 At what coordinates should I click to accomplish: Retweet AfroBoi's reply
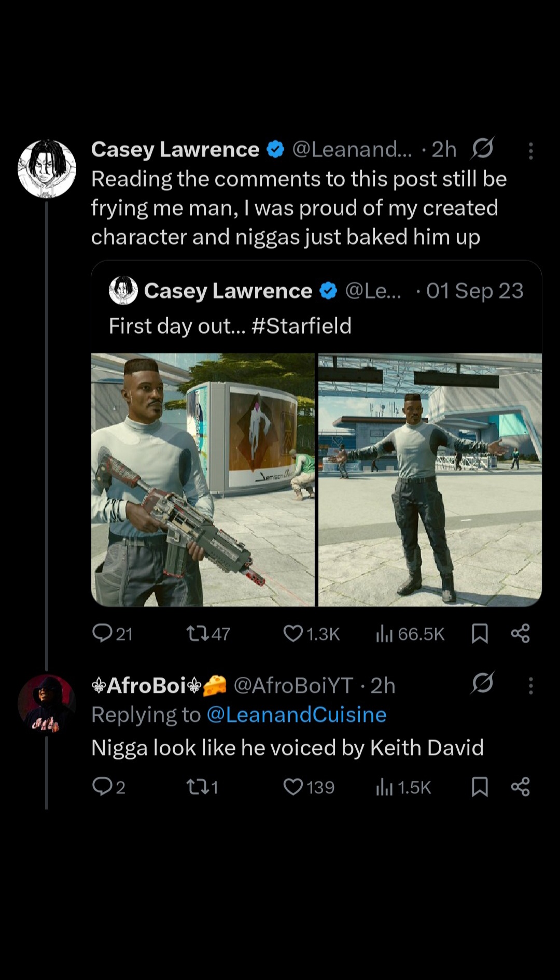(197, 787)
